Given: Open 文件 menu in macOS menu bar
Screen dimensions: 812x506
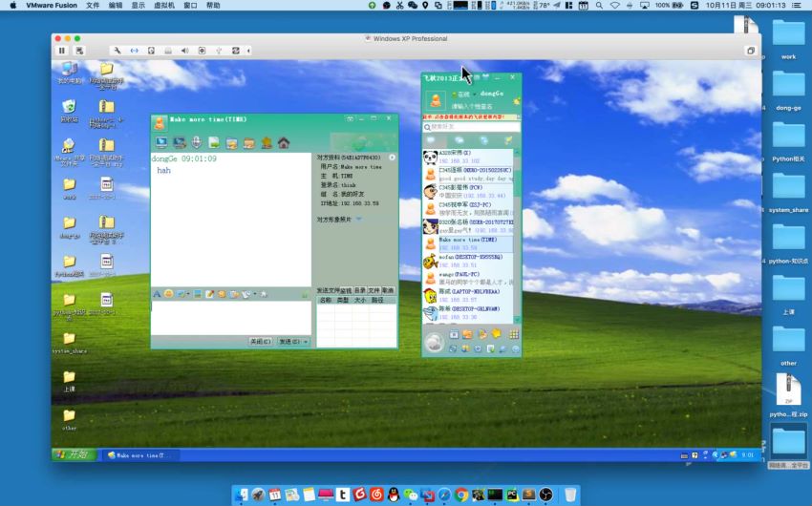Looking at the screenshot, I should point(93,5).
